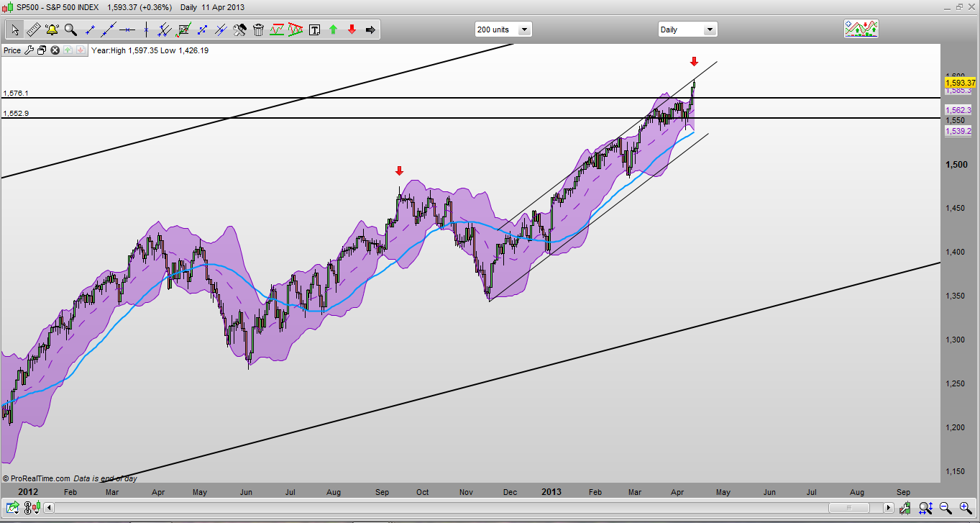
Task: Select the text annotation tool
Action: tap(315, 29)
